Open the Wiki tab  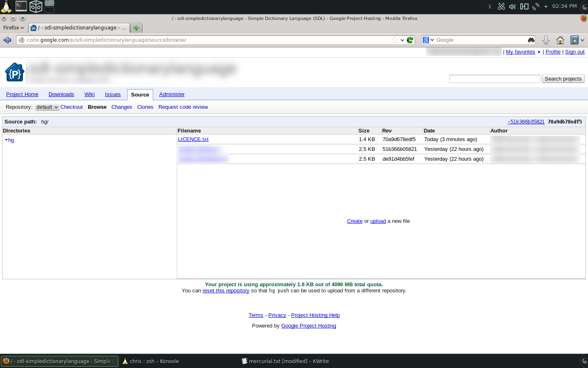click(x=89, y=94)
